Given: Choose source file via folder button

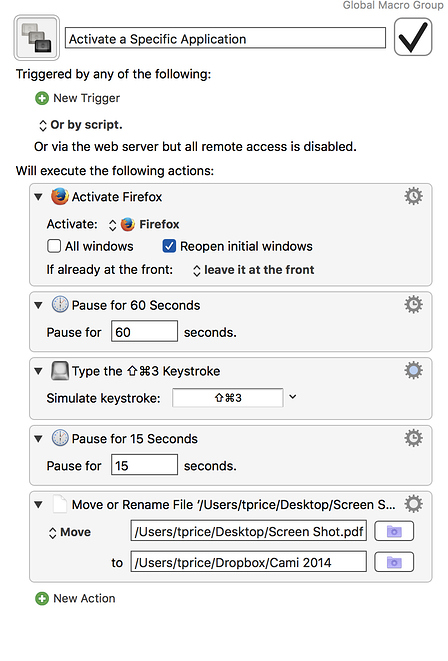Looking at the screenshot, I should (x=394, y=531).
